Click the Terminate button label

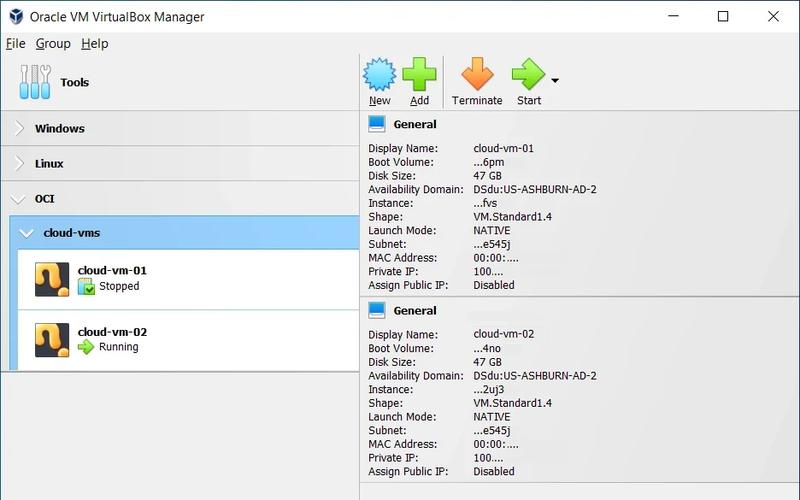click(x=477, y=101)
